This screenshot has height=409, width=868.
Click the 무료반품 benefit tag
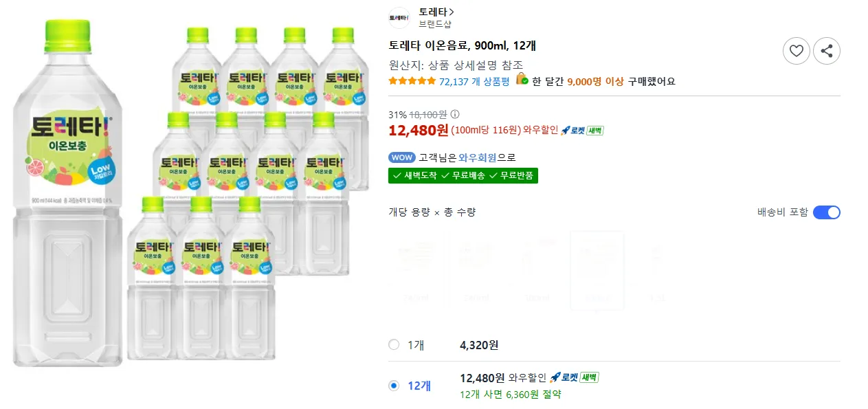pyautogui.click(x=513, y=175)
